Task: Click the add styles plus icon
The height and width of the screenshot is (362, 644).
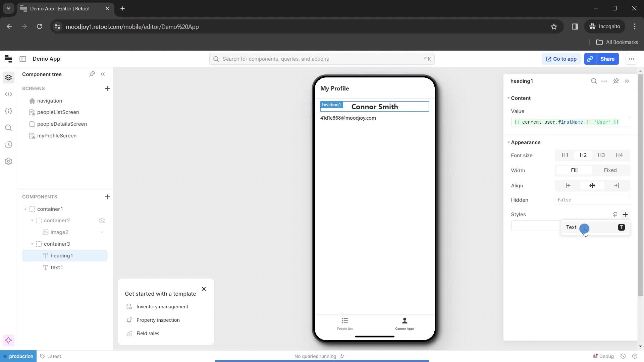Action: coord(625,215)
